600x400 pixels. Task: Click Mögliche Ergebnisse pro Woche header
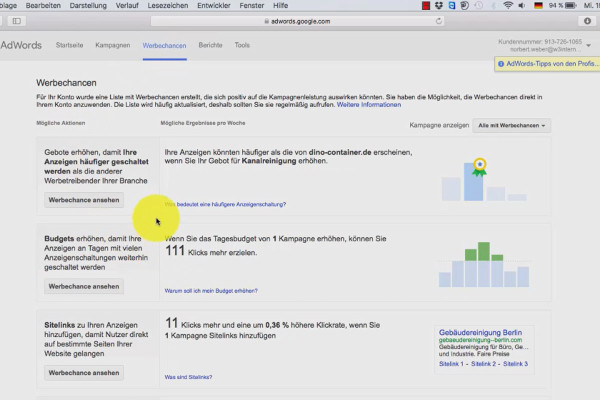coord(203,123)
